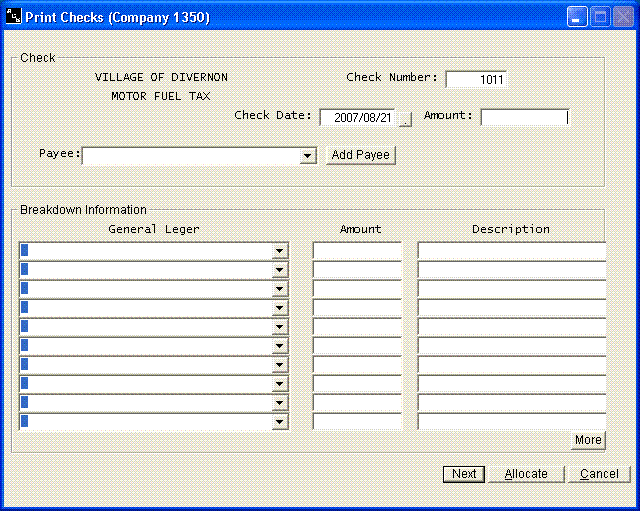Click the first Description field
This screenshot has height=511, width=640.
(x=511, y=251)
